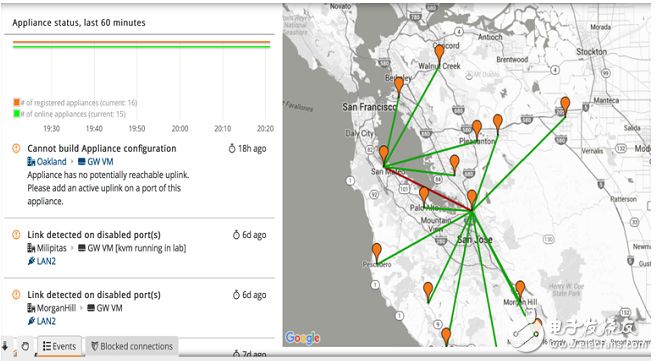
Task: Switch to Blocked connections tab
Action: [x=132, y=346]
